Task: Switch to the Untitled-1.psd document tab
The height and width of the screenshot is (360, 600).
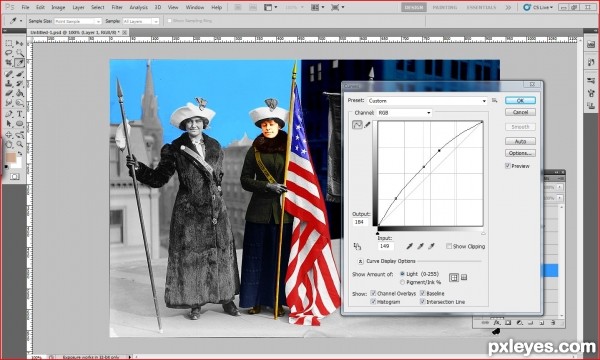Action: click(x=78, y=33)
